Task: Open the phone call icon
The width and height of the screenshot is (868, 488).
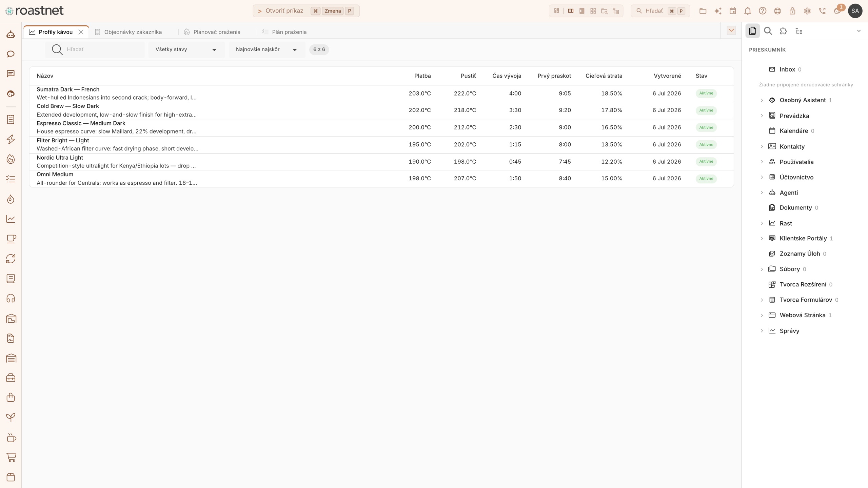Action: (822, 11)
